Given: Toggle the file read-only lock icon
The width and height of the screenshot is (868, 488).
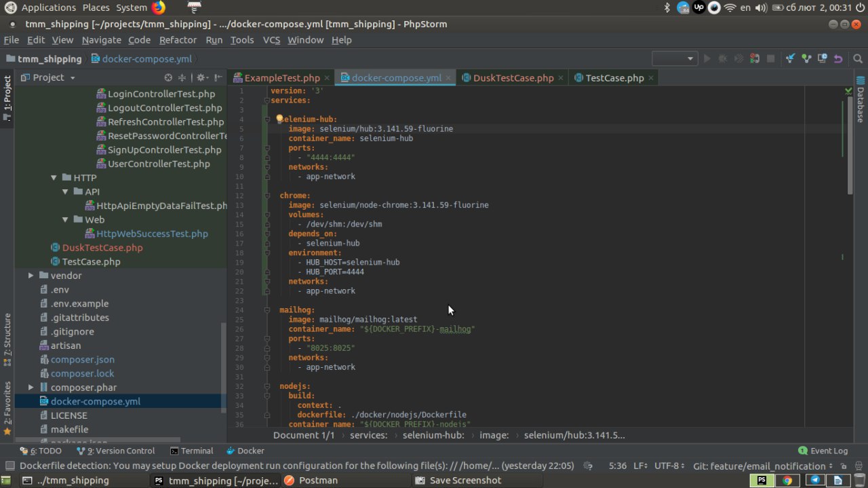Looking at the screenshot, I should [x=845, y=466].
